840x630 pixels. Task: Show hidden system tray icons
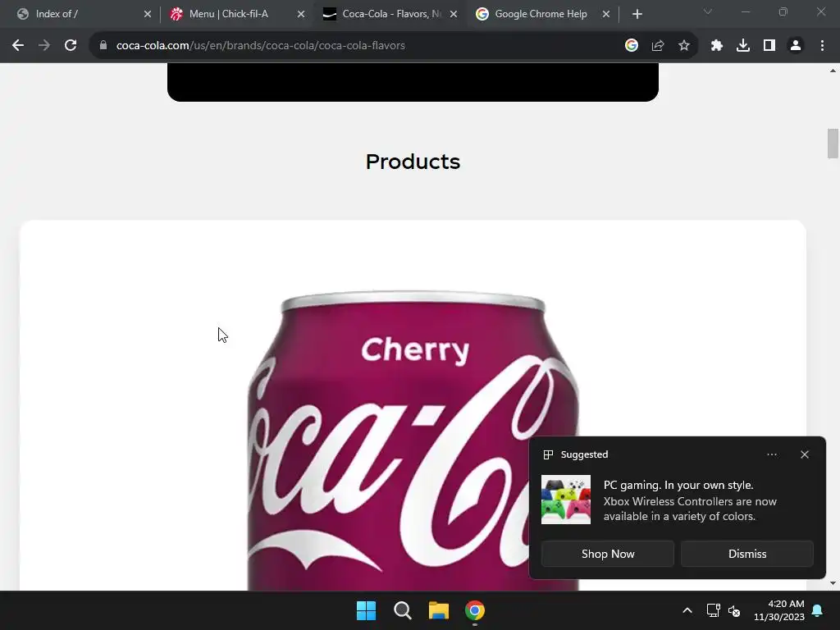(687, 610)
